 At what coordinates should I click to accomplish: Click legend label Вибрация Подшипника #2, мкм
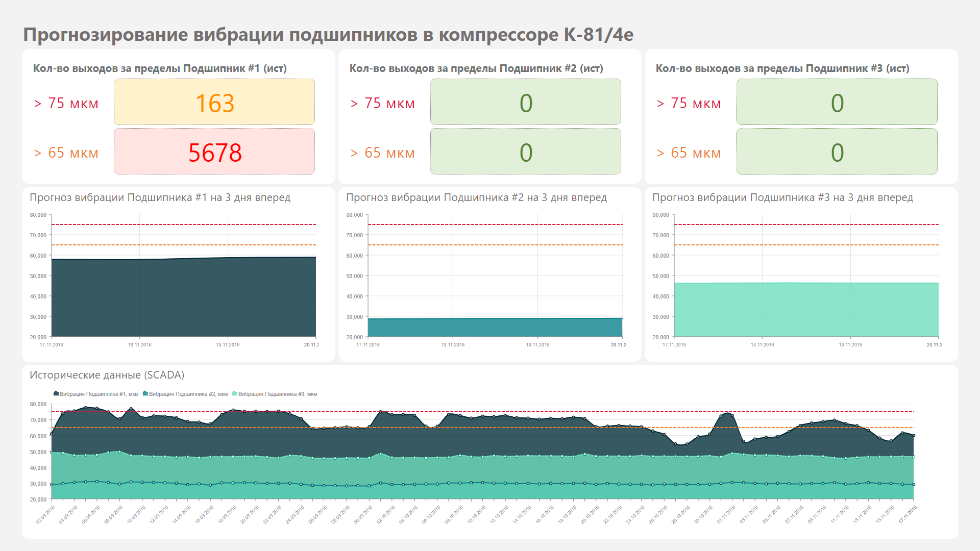[x=188, y=394]
